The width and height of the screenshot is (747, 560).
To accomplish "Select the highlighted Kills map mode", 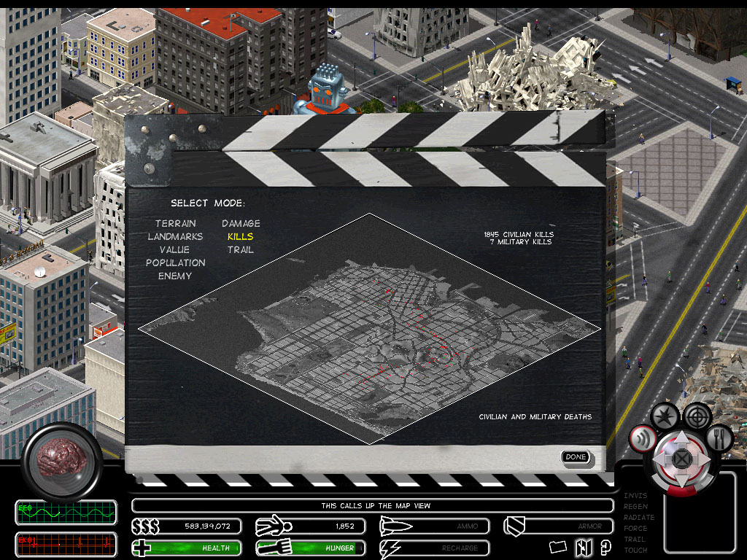I will point(241,237).
